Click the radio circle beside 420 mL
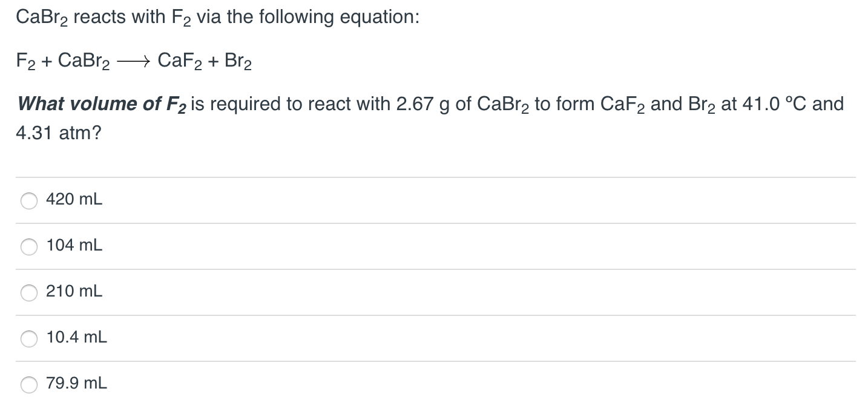 coord(28,200)
